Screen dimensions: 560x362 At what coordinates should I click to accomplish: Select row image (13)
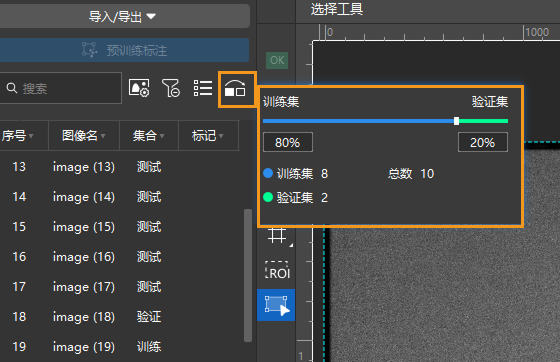[x=121, y=167]
